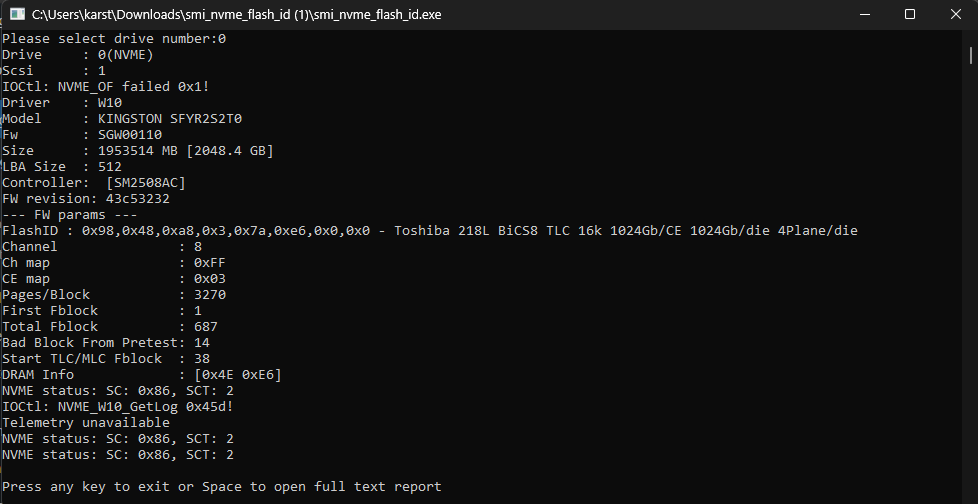Click the 'Telemetry unavailable' message

click(86, 422)
